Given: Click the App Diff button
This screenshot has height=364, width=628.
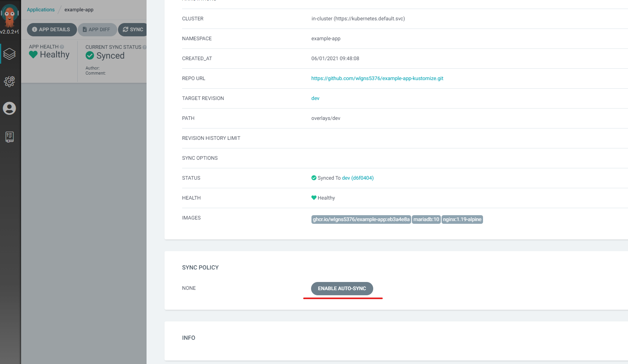Looking at the screenshot, I should coord(97,29).
